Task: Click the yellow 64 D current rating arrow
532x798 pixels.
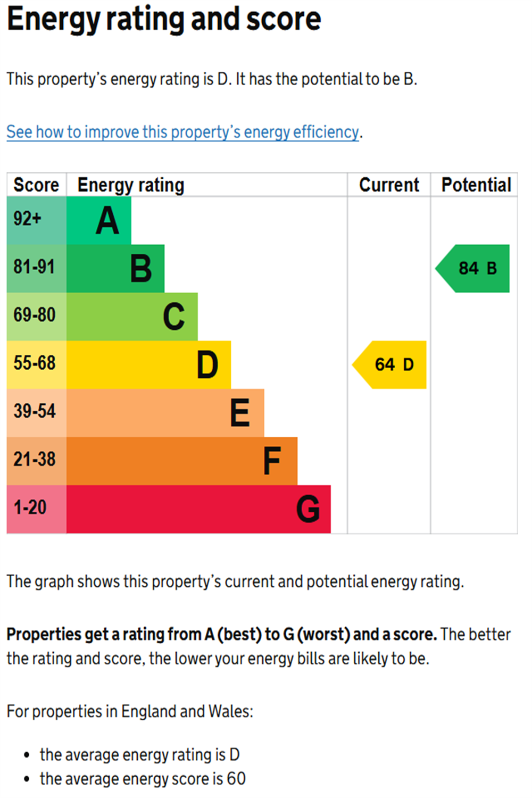Action: [x=391, y=365]
